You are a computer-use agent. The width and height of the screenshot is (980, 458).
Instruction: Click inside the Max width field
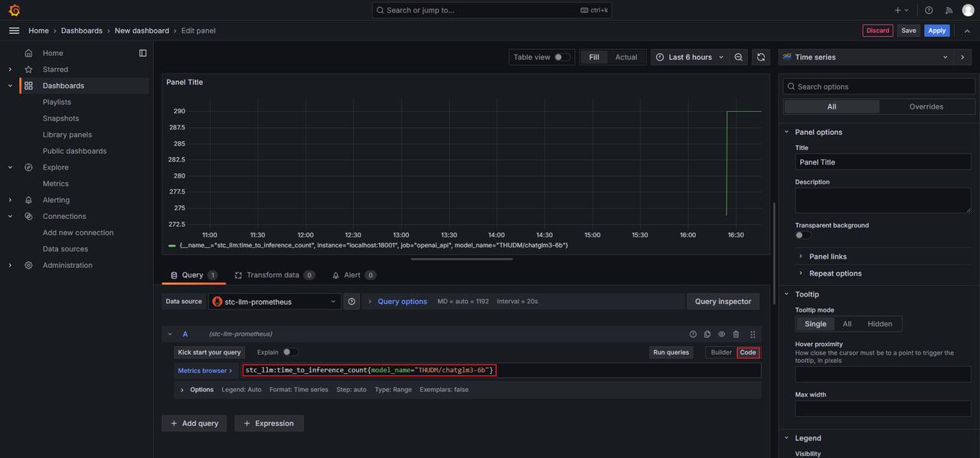(x=883, y=408)
